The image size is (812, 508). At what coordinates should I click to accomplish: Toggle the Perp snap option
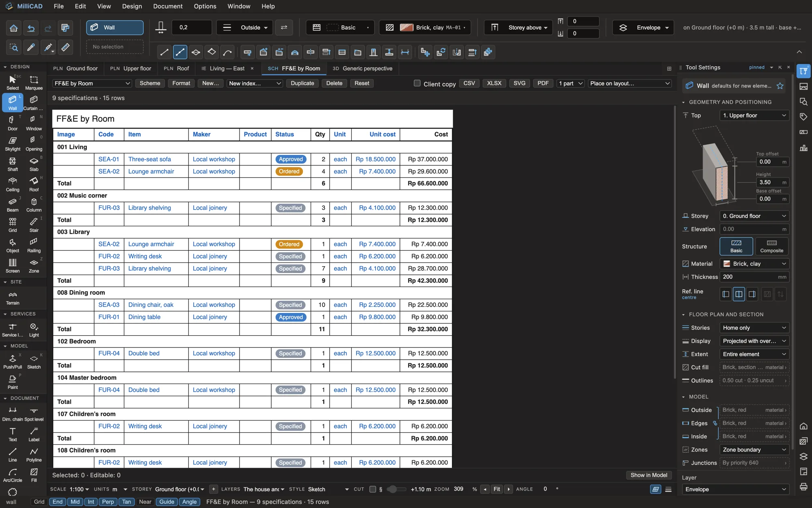tap(108, 502)
